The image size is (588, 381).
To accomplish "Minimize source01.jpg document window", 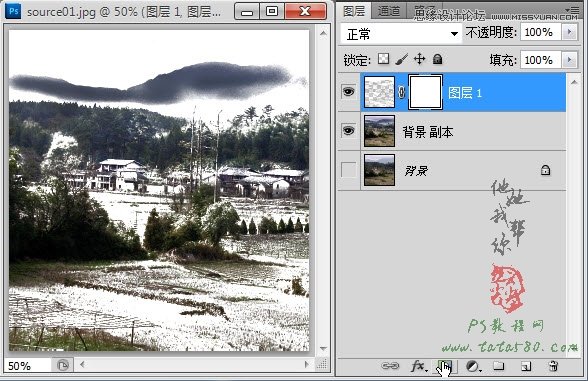I will click(246, 11).
